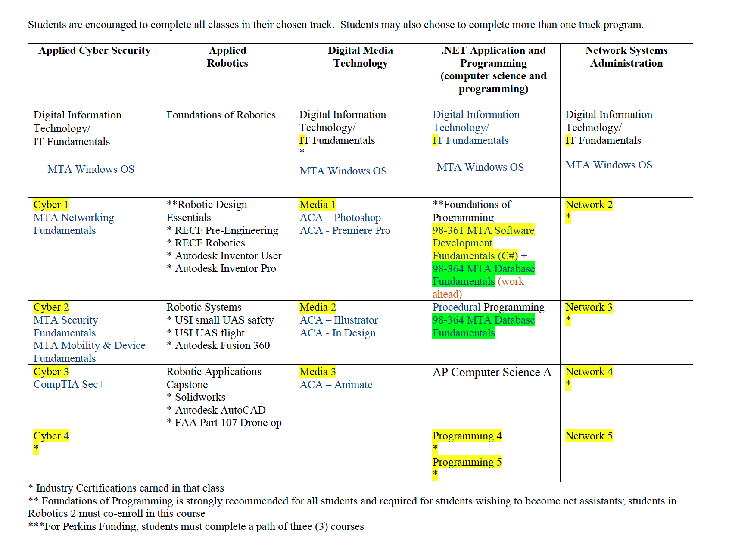
Task: Click 'Procedural Programming' text
Action: (x=489, y=307)
